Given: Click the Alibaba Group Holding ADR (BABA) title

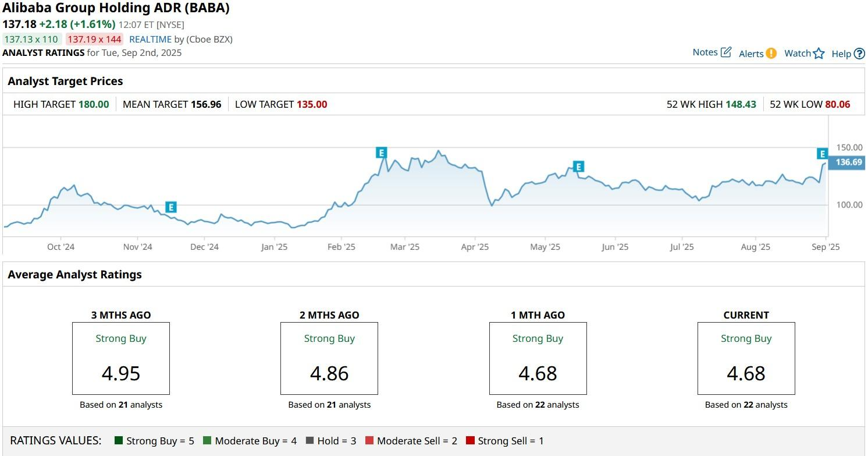Looking at the screenshot, I should (116, 8).
